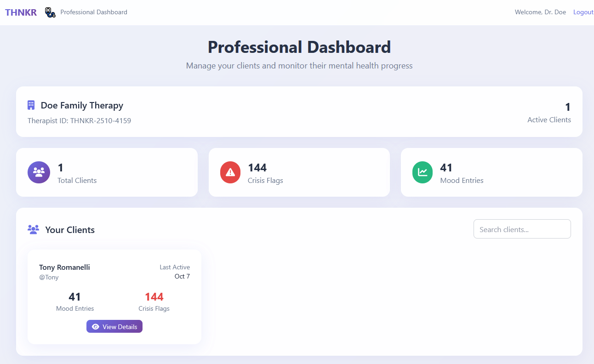Image resolution: width=594 pixels, height=364 pixels.
Task: Click the Therapist ID THNKR-2510-4159 text
Action: click(79, 121)
